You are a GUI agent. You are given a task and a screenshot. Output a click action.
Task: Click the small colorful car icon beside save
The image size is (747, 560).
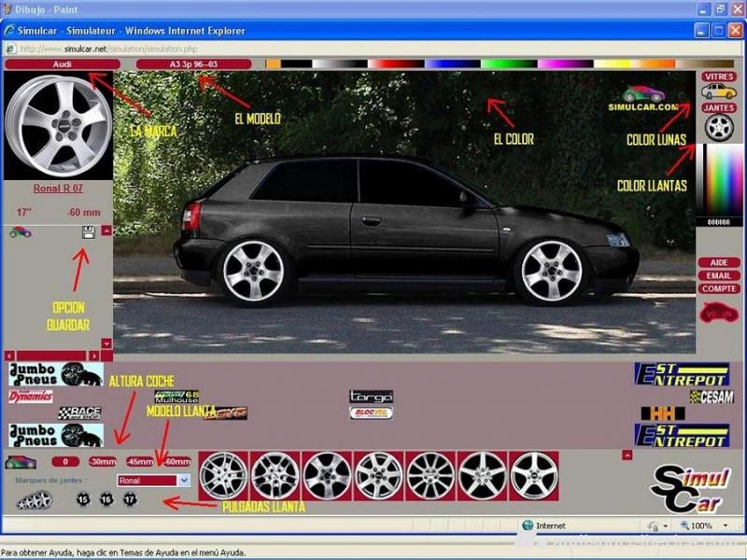(20, 231)
